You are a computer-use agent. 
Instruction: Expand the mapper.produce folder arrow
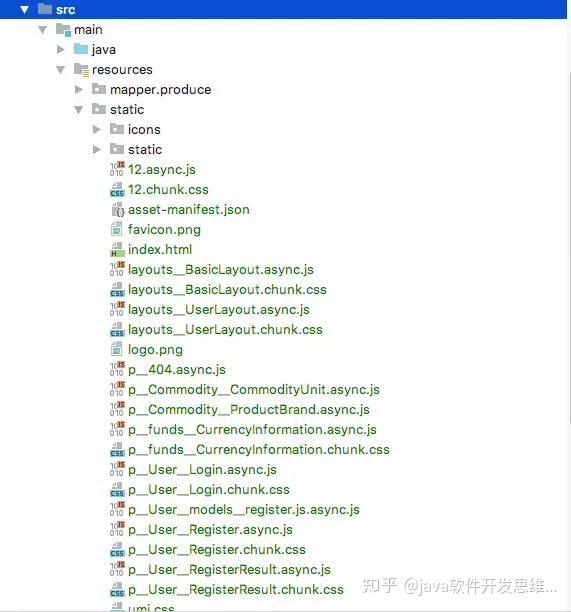(x=78, y=89)
